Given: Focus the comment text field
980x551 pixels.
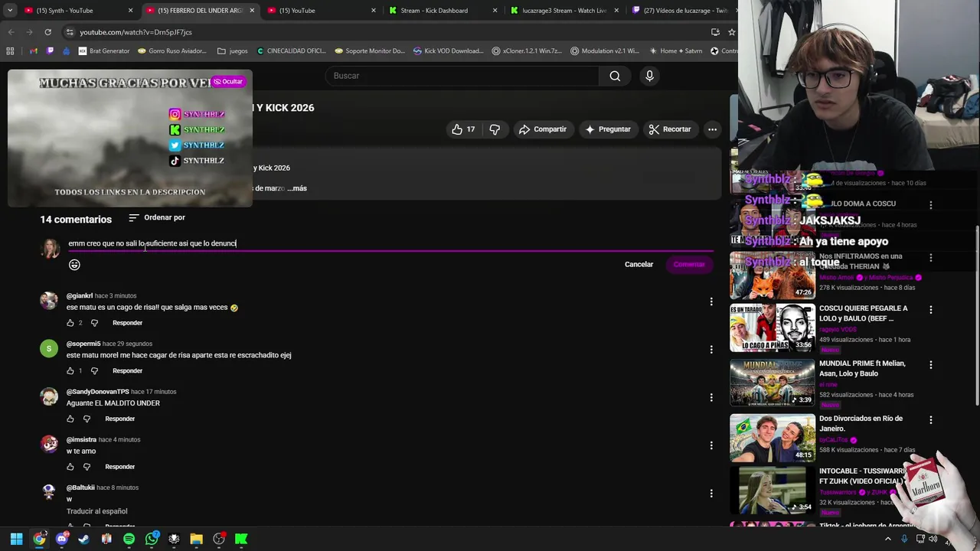Looking at the screenshot, I should [x=390, y=243].
